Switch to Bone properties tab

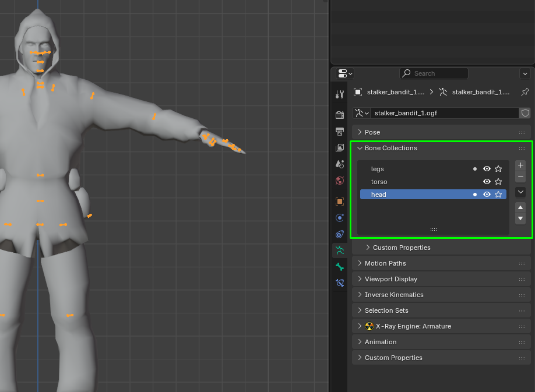(340, 267)
